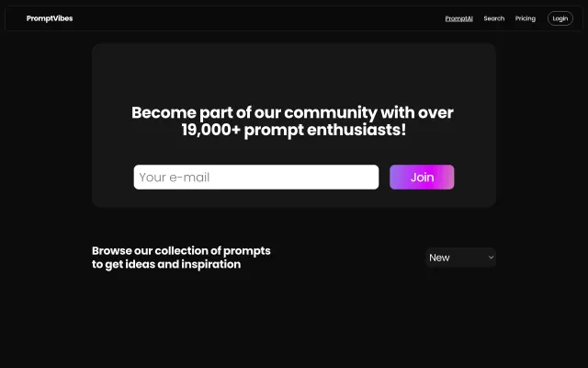Click the chevron arrow on the sort dropdown

[491, 258]
